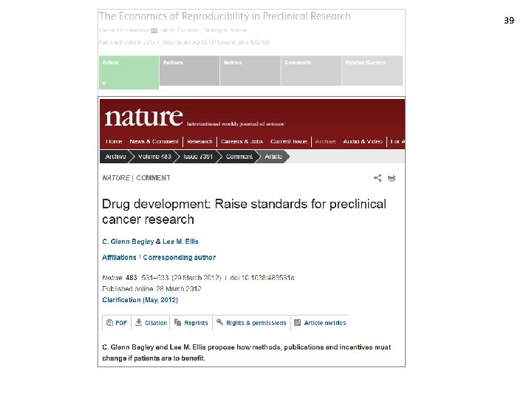Click Issue 7391 breadcrumb
Viewport: 532px width, 399px height.
(198, 157)
